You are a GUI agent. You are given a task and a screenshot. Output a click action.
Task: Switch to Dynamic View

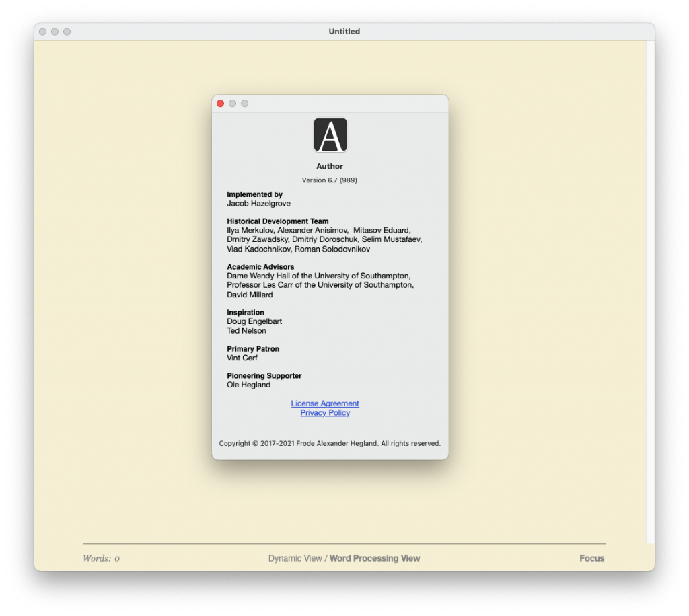[295, 558]
